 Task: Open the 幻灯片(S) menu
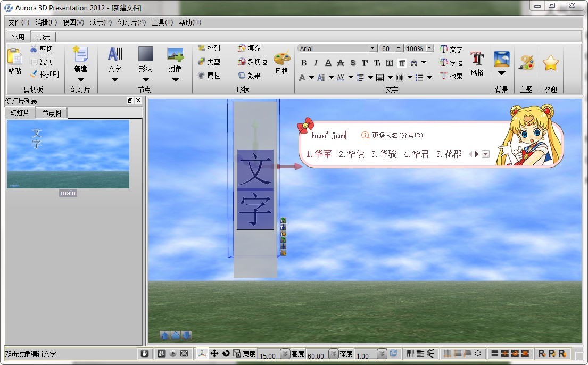131,22
